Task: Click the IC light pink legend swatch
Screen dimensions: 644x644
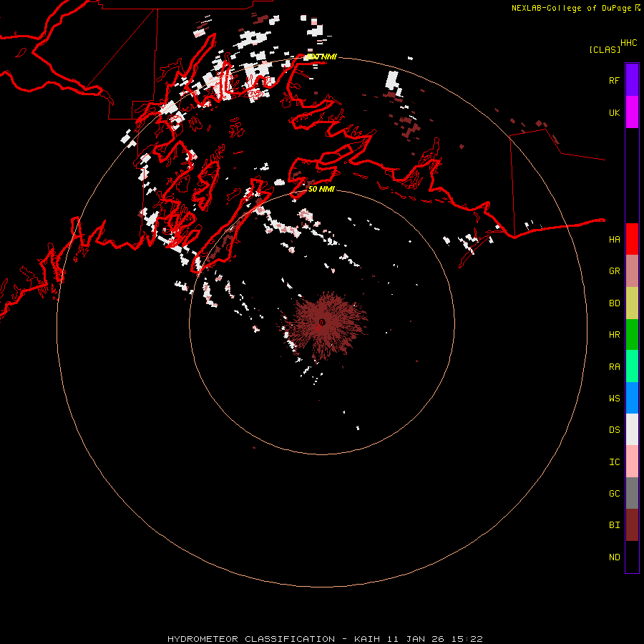Action: (x=632, y=462)
